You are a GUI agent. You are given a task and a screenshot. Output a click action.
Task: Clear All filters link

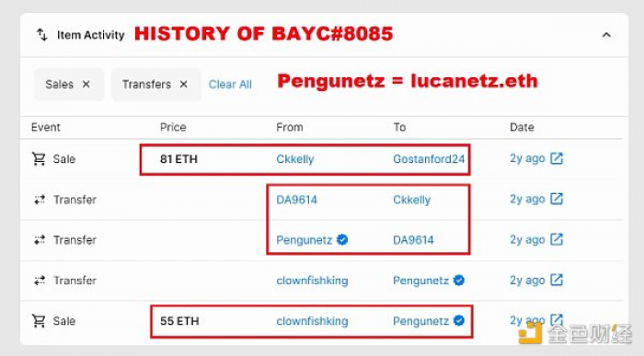(x=230, y=85)
